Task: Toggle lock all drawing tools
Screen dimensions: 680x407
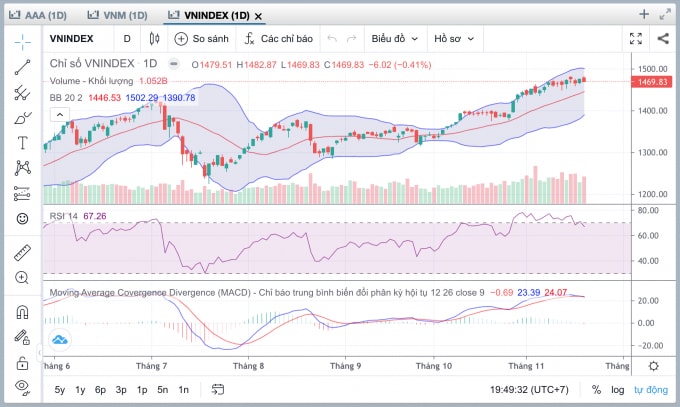Action: click(x=23, y=363)
